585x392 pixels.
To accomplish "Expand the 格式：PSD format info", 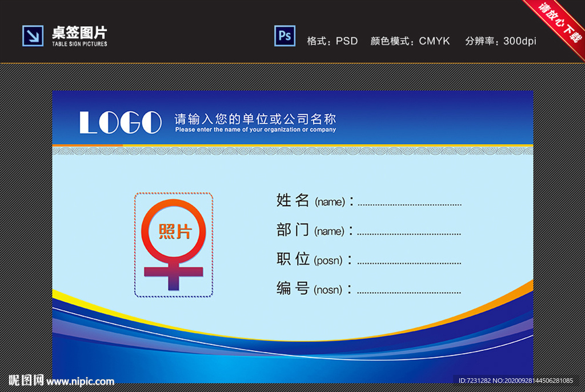I will click(331, 41).
